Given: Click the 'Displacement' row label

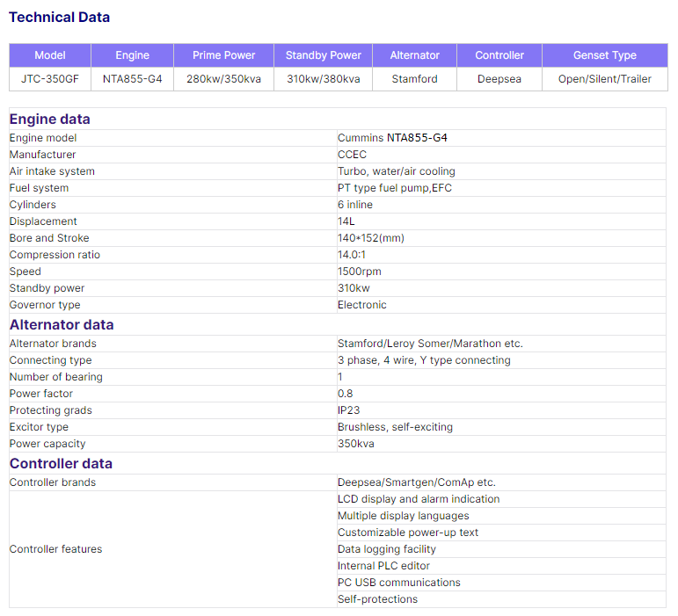Looking at the screenshot, I should [x=43, y=221].
